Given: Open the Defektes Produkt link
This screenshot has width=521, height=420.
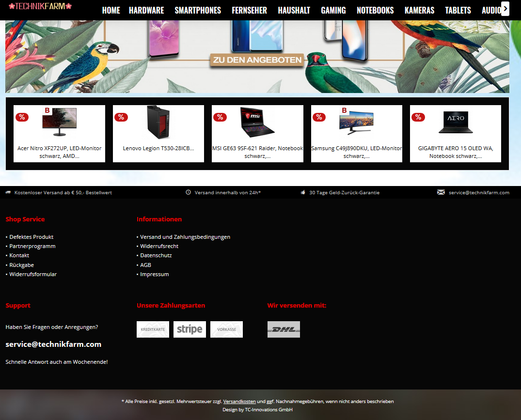Looking at the screenshot, I should [31, 237].
